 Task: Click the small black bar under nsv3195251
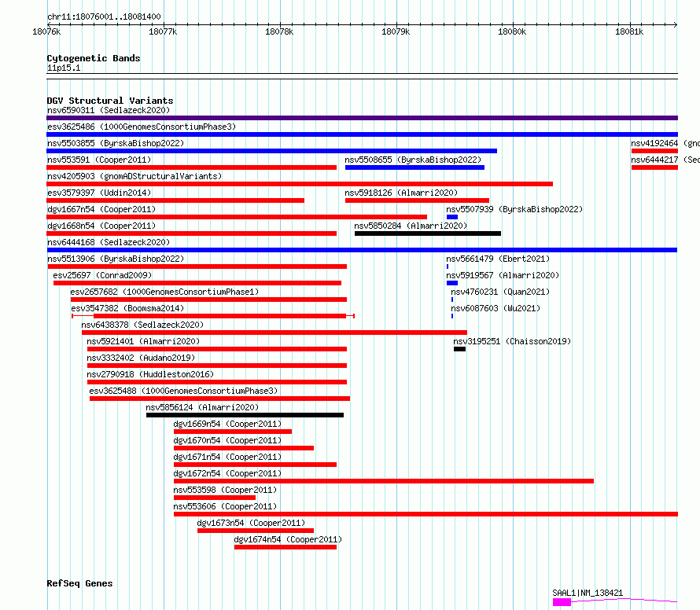[x=460, y=349]
